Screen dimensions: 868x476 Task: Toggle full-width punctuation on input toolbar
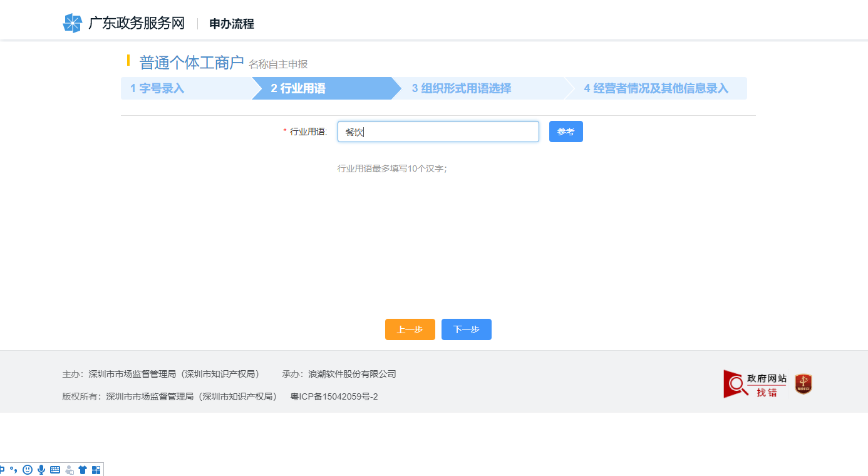coord(14,468)
